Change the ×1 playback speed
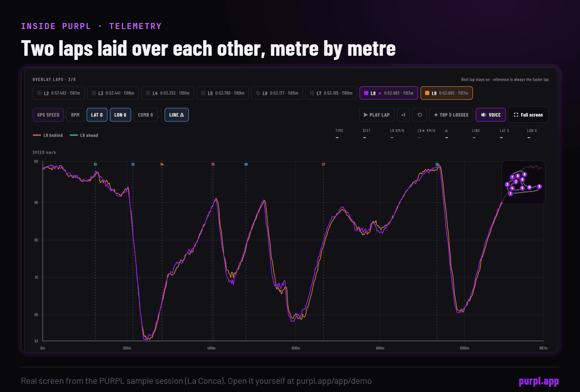The width and height of the screenshot is (580, 392). click(x=403, y=115)
